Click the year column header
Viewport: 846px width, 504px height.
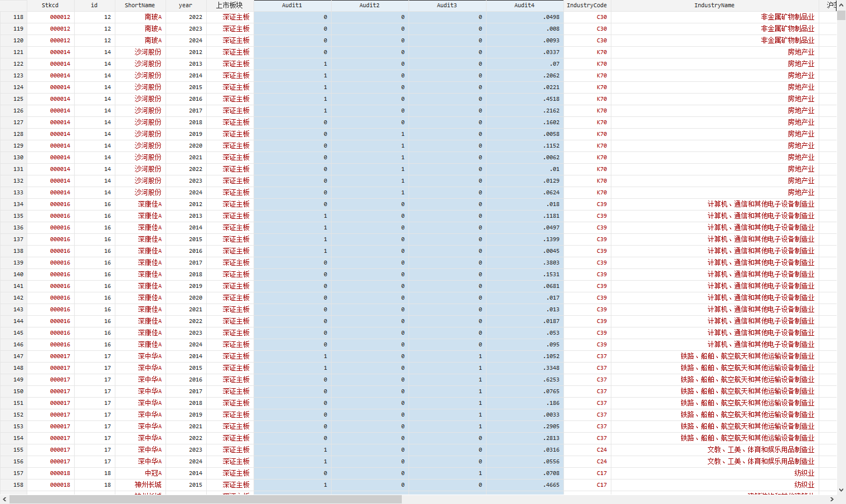click(186, 5)
